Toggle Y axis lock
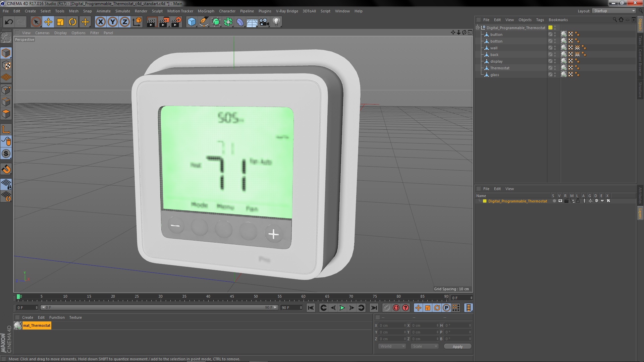This screenshot has height=362, width=644. pyautogui.click(x=113, y=22)
